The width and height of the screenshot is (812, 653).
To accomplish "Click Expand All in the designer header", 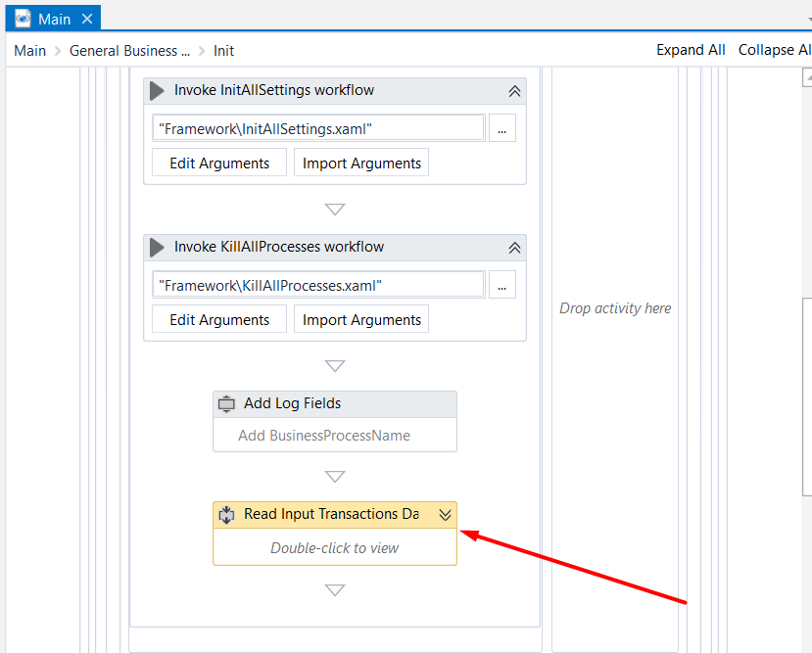I will (x=691, y=50).
